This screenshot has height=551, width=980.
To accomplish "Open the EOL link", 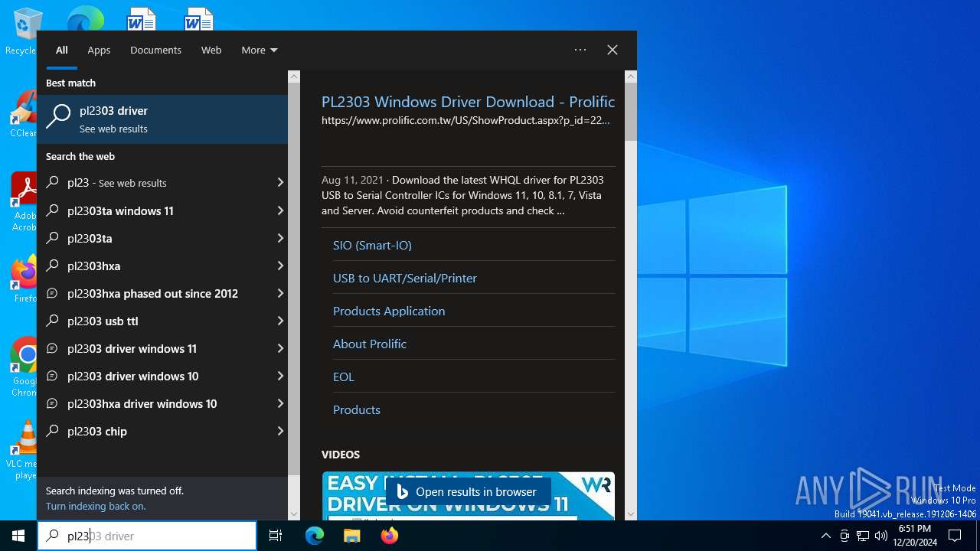I will coord(344,377).
